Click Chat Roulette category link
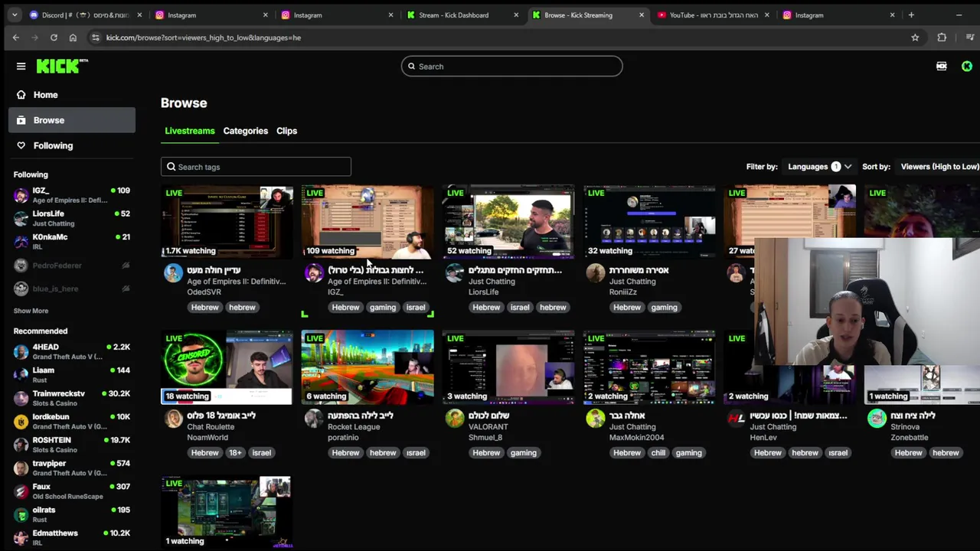The image size is (980, 551). point(211,427)
